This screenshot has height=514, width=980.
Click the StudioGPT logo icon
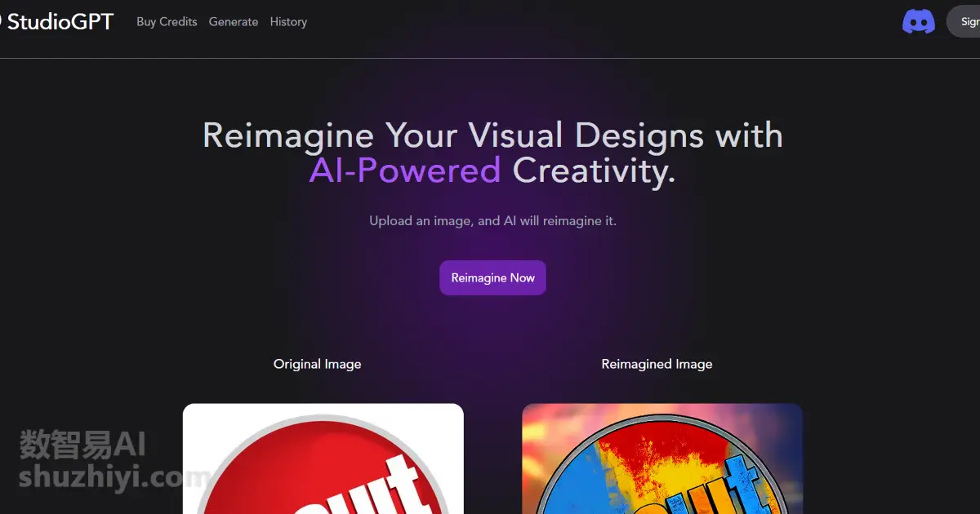click(2, 21)
